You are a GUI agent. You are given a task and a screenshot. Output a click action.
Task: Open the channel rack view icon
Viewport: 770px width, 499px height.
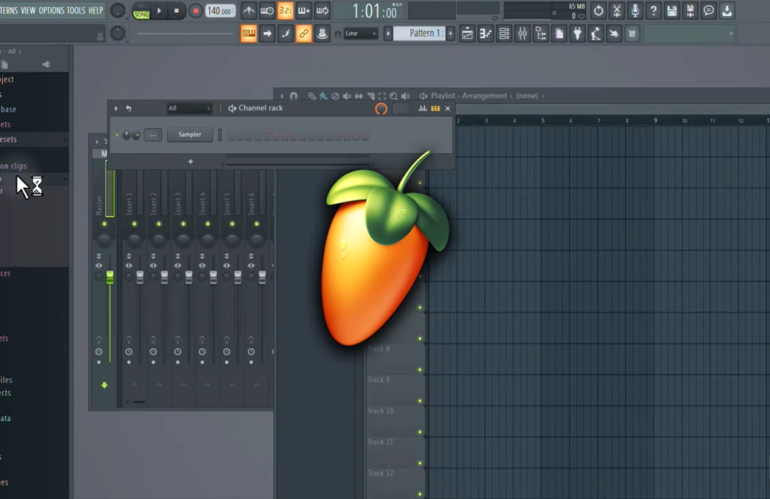(x=504, y=33)
